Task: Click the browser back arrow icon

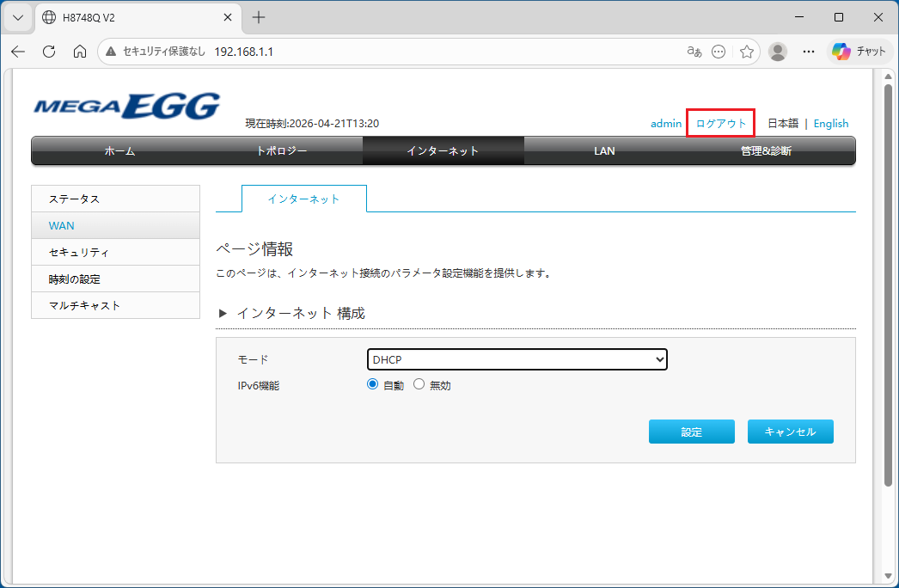Action: point(18,52)
